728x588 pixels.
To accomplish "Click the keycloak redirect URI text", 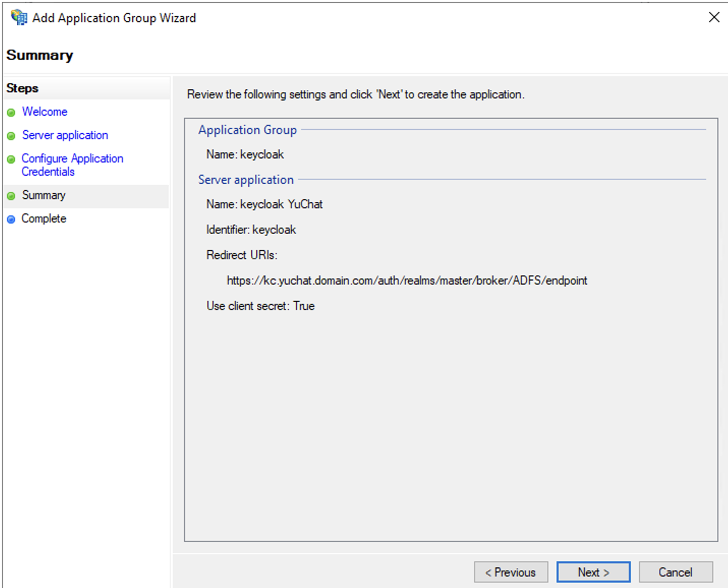I will [407, 281].
